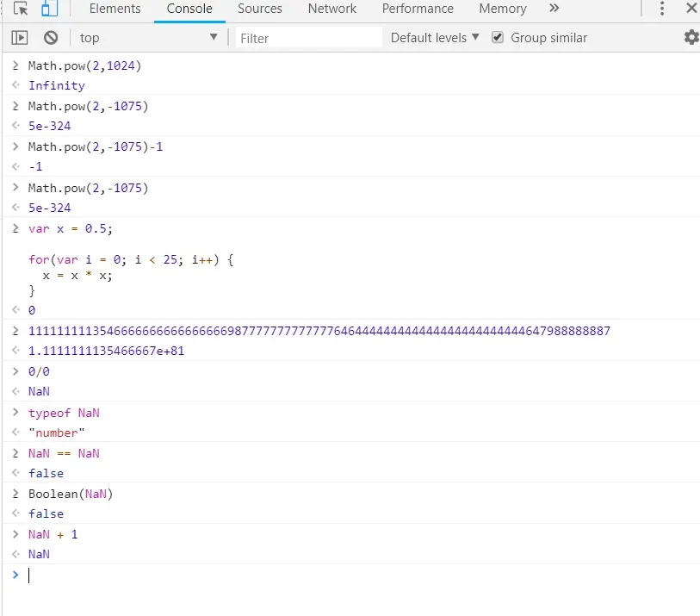Click the long 1111111113546 number input
Image resolution: width=700 pixels, height=616 pixels.
point(319,331)
